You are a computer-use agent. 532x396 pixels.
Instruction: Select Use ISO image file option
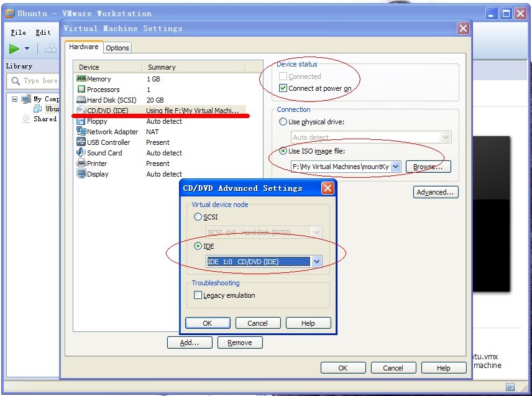coord(283,151)
